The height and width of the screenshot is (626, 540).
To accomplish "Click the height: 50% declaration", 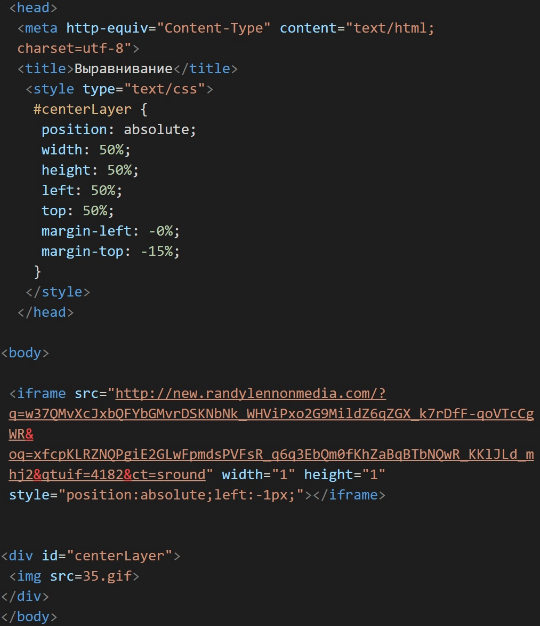I will point(90,170).
